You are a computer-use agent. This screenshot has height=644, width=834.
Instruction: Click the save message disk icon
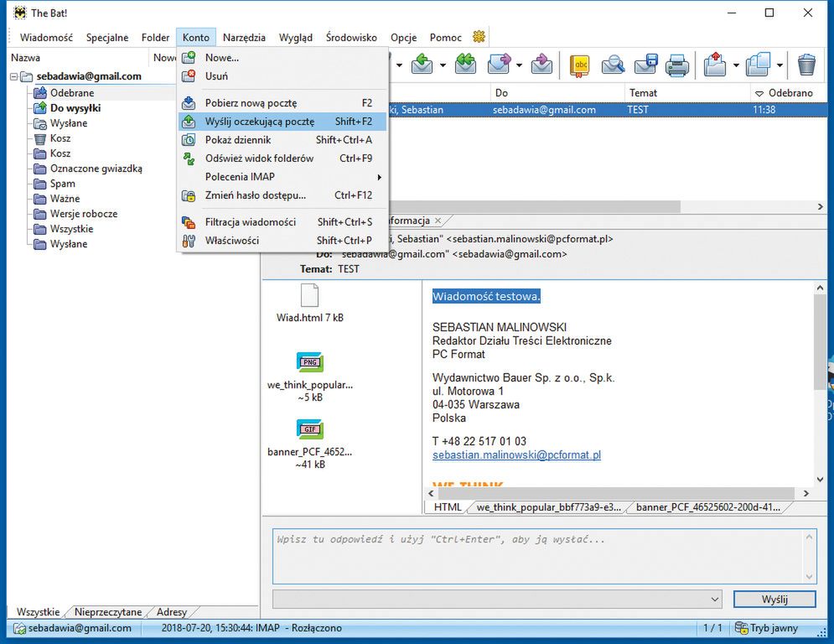645,65
